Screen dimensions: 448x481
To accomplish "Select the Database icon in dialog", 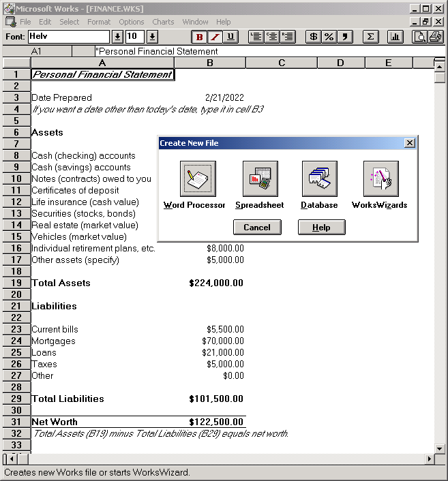I will pyautogui.click(x=319, y=179).
